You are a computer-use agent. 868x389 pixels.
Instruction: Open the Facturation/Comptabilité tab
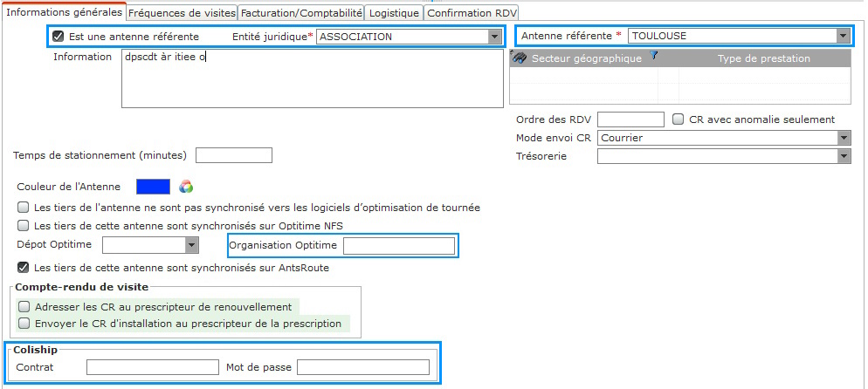tap(301, 13)
